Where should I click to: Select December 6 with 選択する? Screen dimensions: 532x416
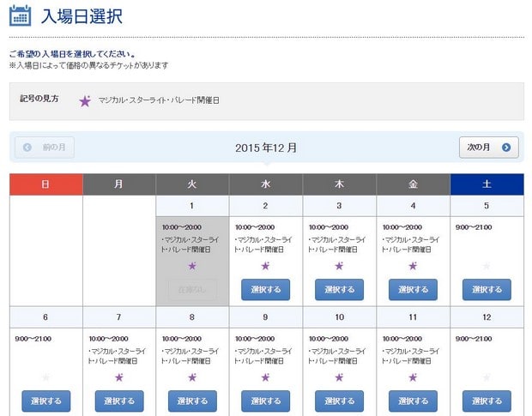46,401
